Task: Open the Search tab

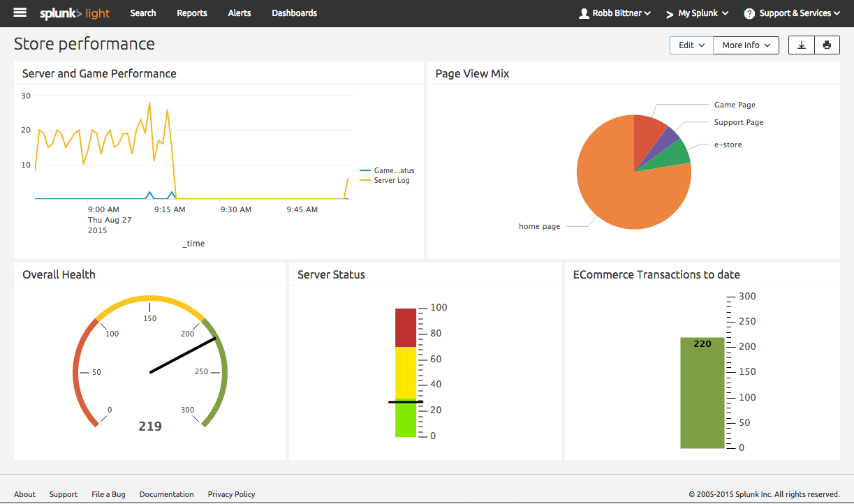Action: coord(143,13)
